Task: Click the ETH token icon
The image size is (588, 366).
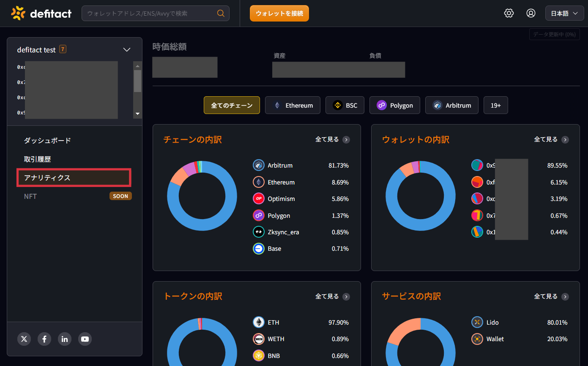Action: [259, 323]
